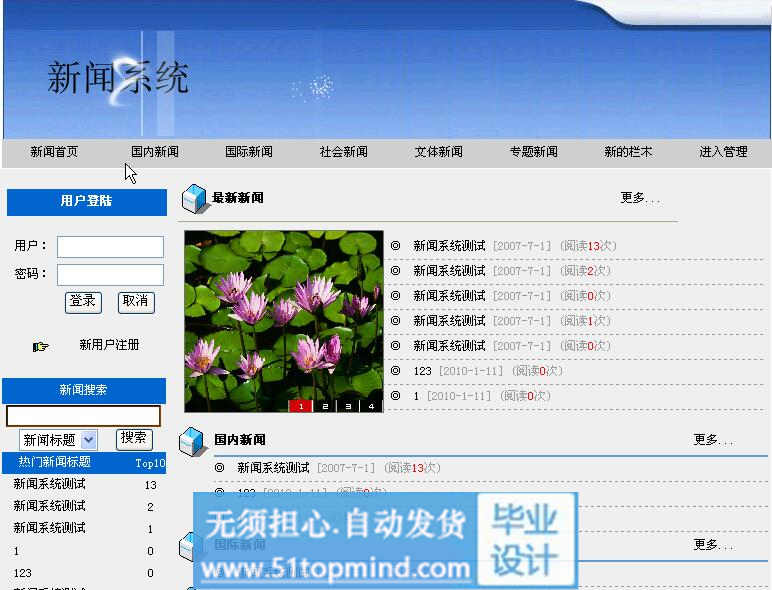
Task: Open 新闻系统测试 article with 阅读1次
Action: coord(449,321)
